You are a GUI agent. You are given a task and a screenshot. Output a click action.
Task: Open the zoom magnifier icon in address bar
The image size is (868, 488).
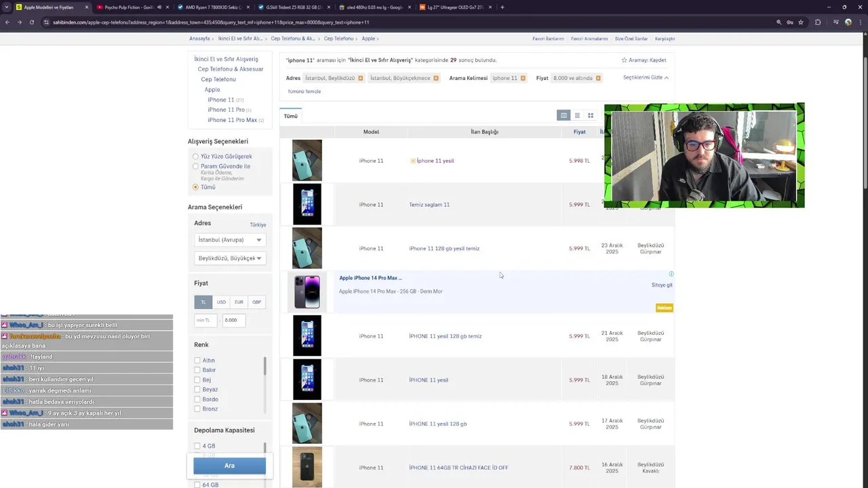[x=779, y=22]
